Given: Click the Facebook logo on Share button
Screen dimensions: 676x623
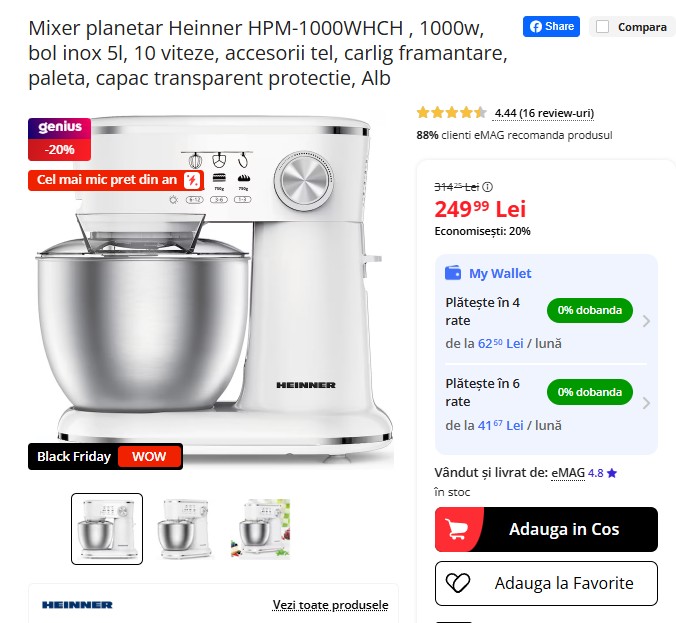Looking at the screenshot, I should click(x=535, y=27).
